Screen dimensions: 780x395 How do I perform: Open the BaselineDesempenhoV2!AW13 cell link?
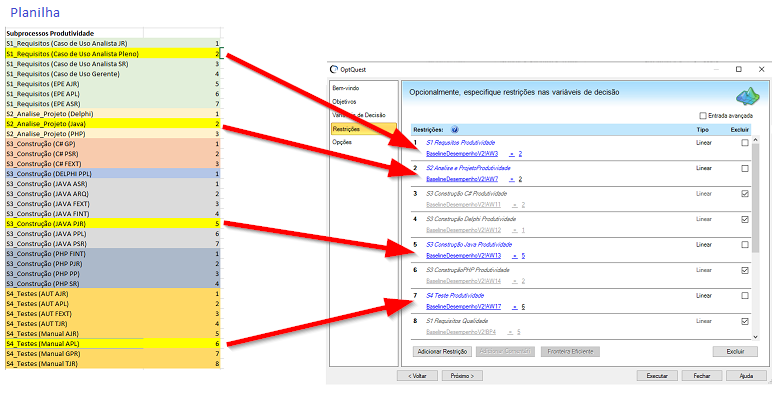464,256
